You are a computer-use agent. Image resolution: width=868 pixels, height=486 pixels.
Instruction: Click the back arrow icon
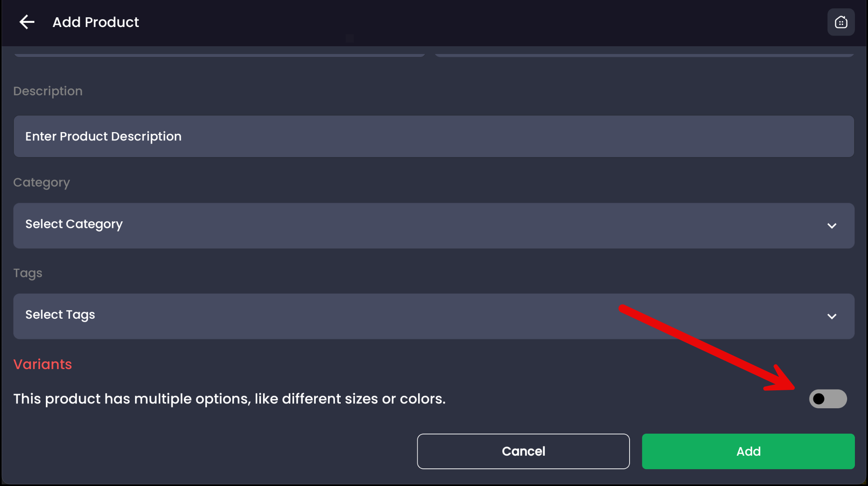27,22
